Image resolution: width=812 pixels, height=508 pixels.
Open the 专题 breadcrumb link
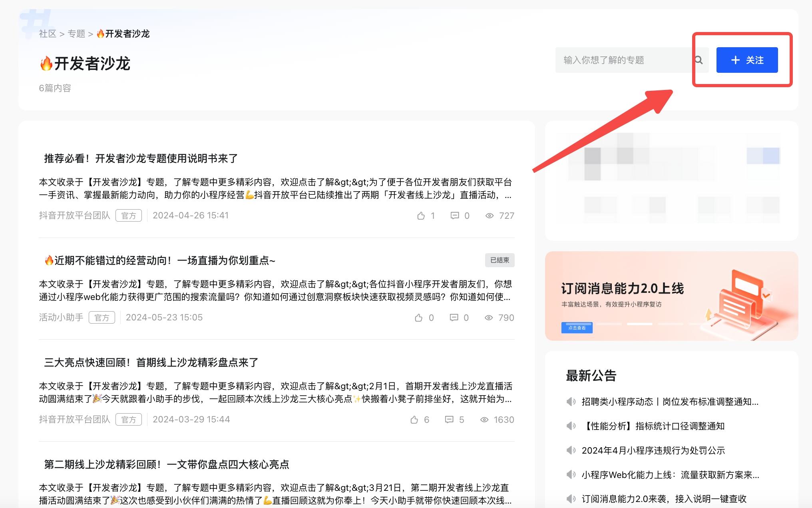[76, 34]
